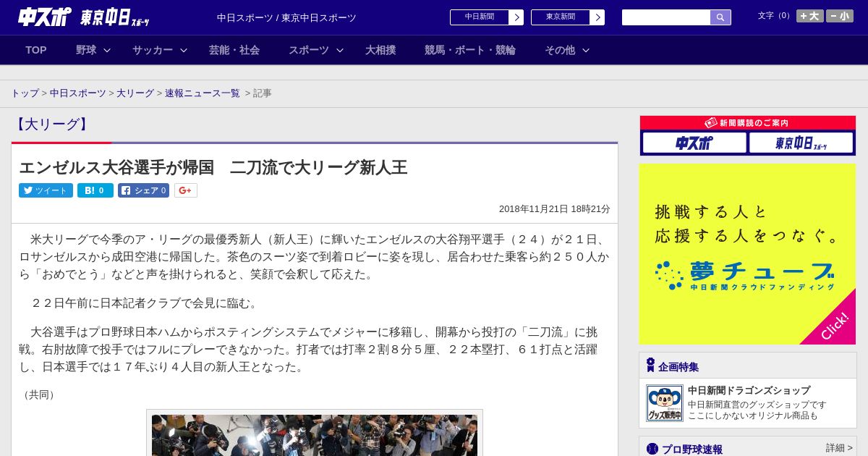Focus the header search input field
The height and width of the screenshot is (456, 868).
666,17
